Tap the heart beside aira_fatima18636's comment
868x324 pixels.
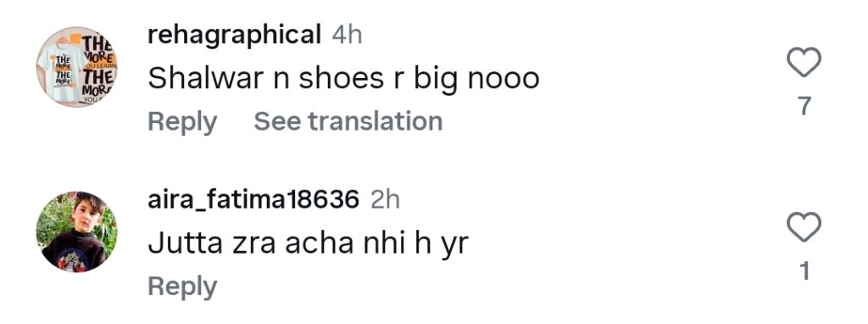click(804, 227)
